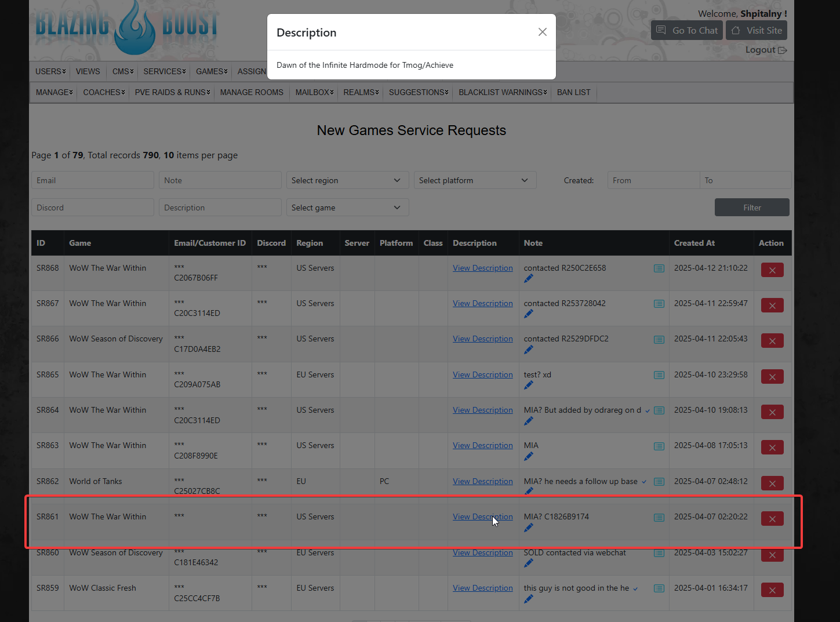
Task: Expand the truncated note arrow for SR859
Action: 635,589
